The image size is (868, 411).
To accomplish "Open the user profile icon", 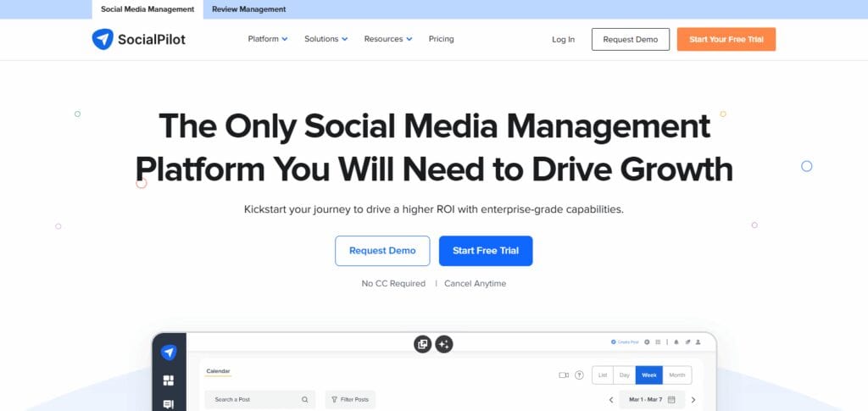I will coord(698,342).
